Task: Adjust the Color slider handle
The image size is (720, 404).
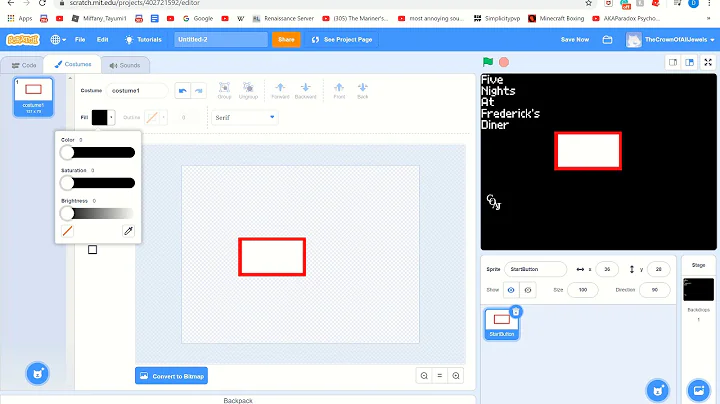Action: (x=67, y=152)
